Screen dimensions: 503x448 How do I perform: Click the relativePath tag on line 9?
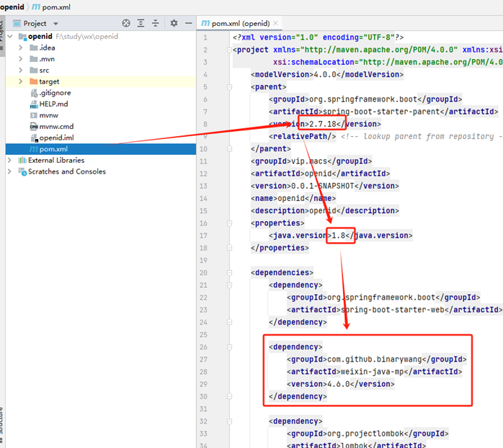(302, 136)
